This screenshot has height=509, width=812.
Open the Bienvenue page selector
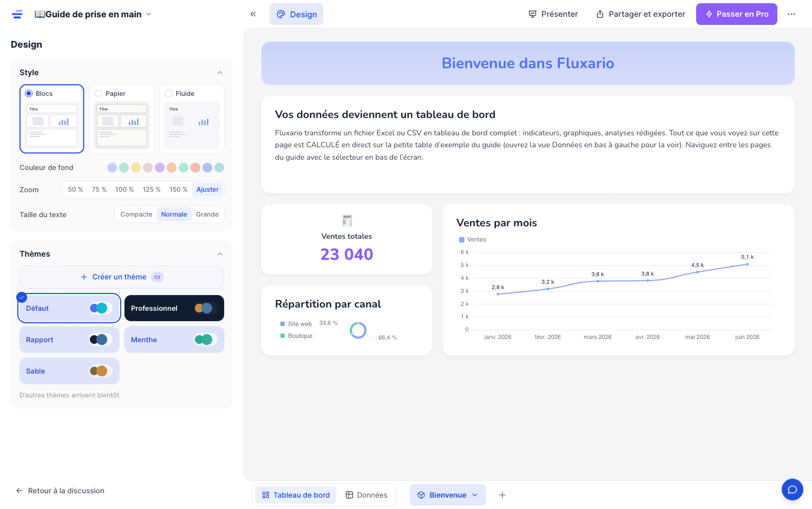click(448, 495)
